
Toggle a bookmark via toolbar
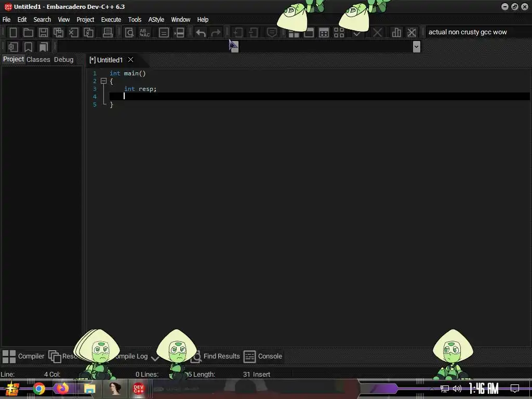pos(28,47)
